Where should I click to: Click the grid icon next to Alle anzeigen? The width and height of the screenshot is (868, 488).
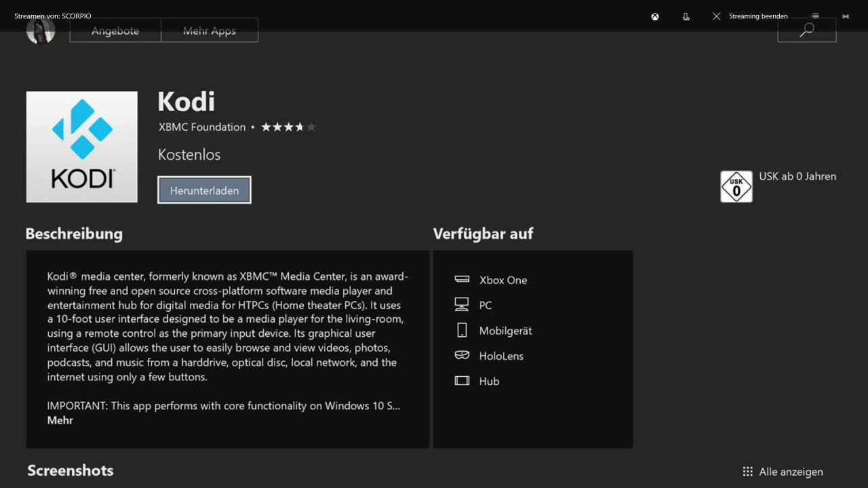click(748, 472)
